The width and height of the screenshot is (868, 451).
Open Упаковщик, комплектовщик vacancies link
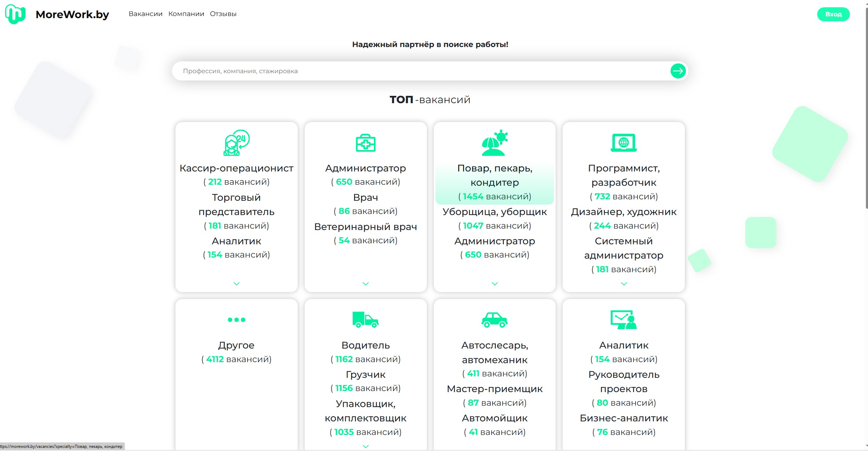[366, 411]
